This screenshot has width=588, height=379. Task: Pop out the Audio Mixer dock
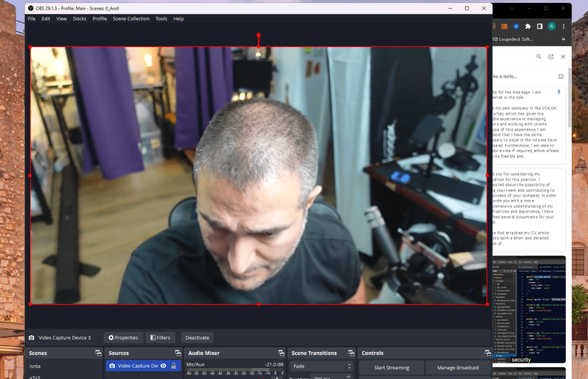(281, 353)
